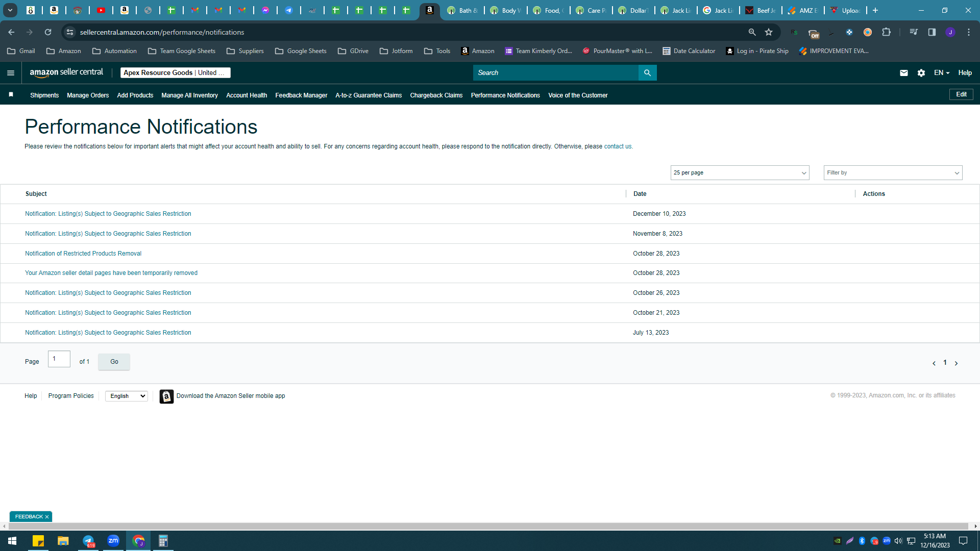Image resolution: width=980 pixels, height=551 pixels.
Task: Open the Team Google Sheets bookmark folder
Action: (x=182, y=51)
